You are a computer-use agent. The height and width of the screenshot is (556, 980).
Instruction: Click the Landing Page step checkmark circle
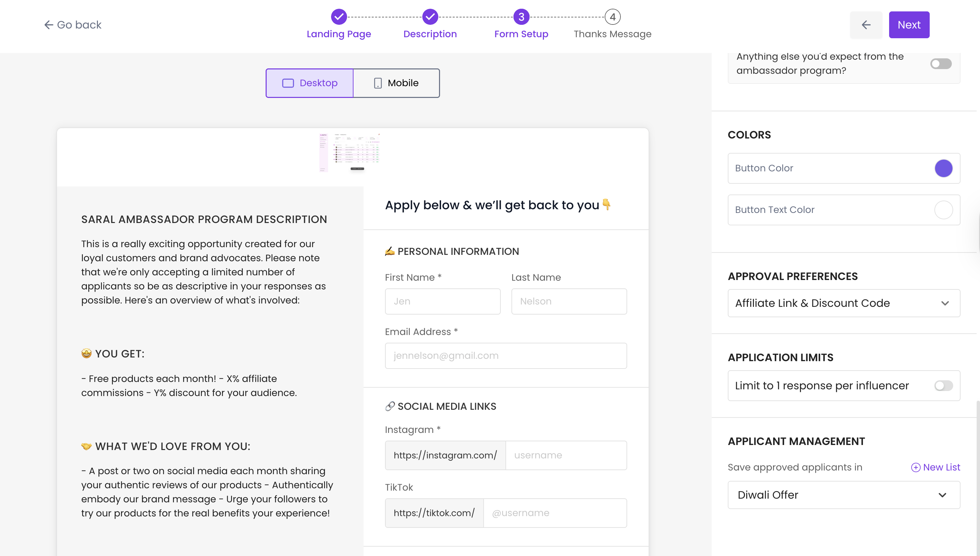[x=338, y=17]
